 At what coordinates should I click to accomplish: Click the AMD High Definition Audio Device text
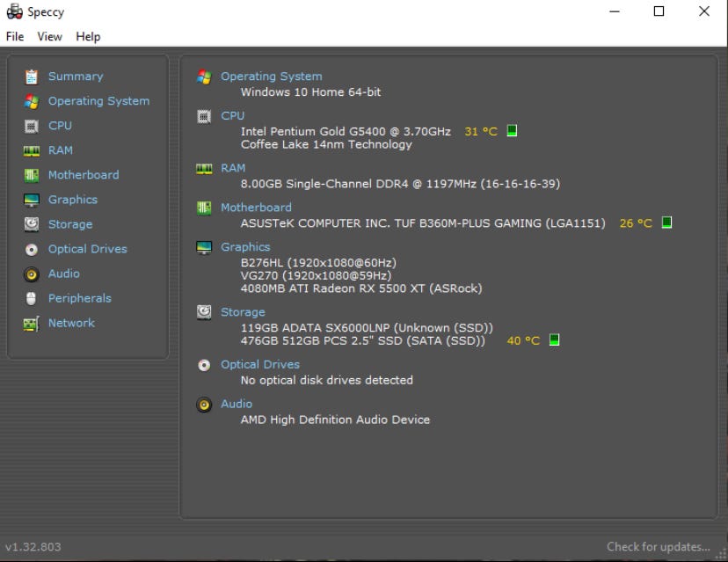click(335, 420)
